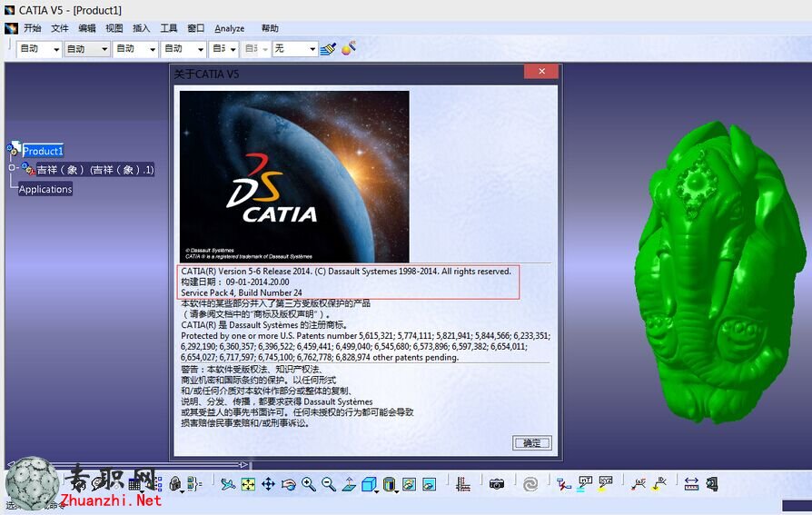Click the '构建日期： 09-01-2014.20.00' line
Viewport: 812px width, 515px height.
(235, 282)
